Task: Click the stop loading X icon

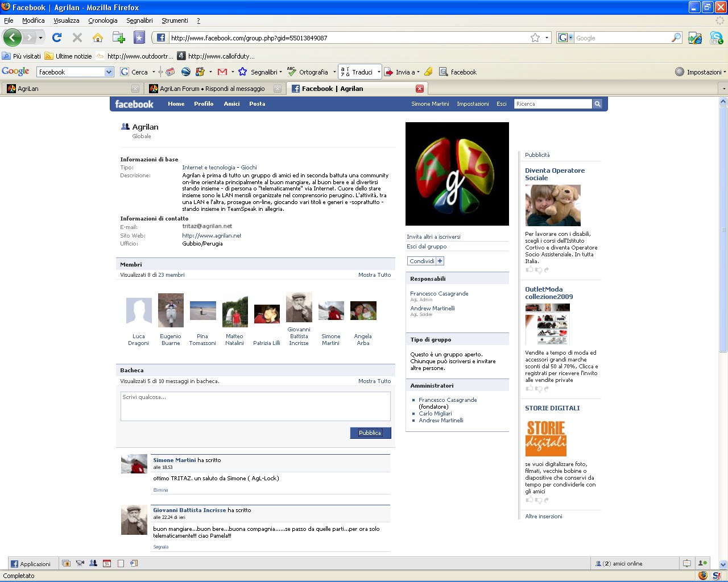Action: (77, 38)
